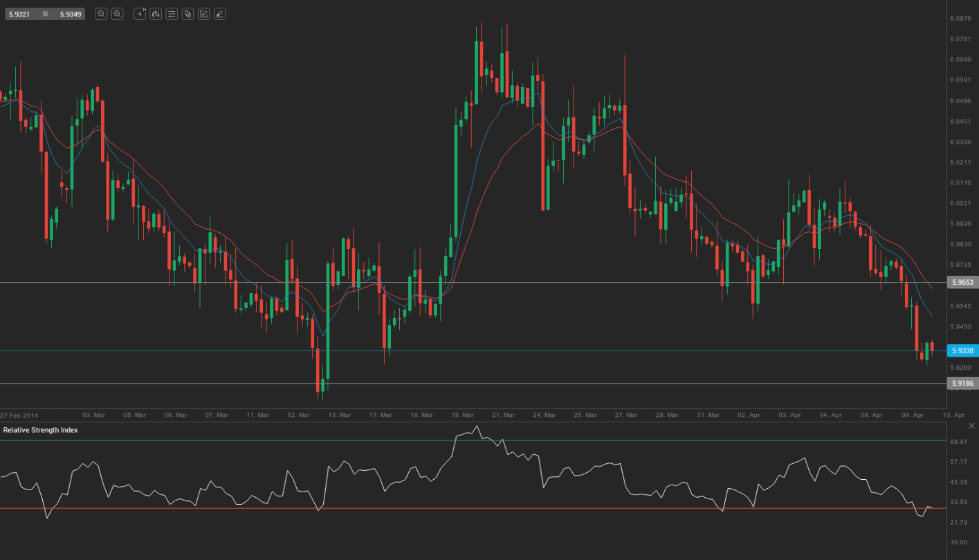
Task: Click the Relative Strength Index label
Action: pos(40,430)
